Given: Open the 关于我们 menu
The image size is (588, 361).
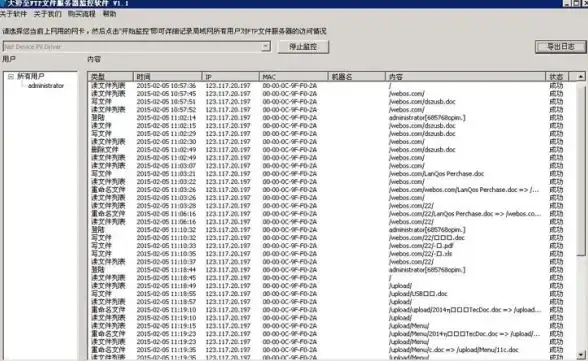Looking at the screenshot, I should (47, 14).
